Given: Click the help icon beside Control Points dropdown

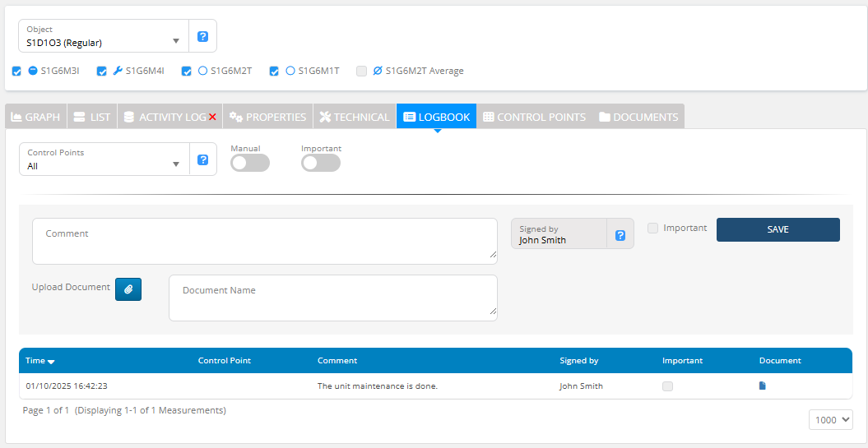Looking at the screenshot, I should (x=202, y=159).
